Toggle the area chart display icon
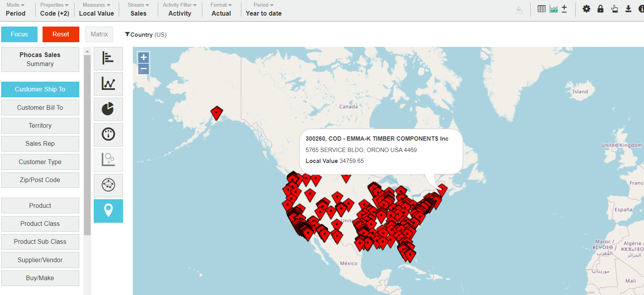Viewport: 644px width, 295px height. pos(553,9)
